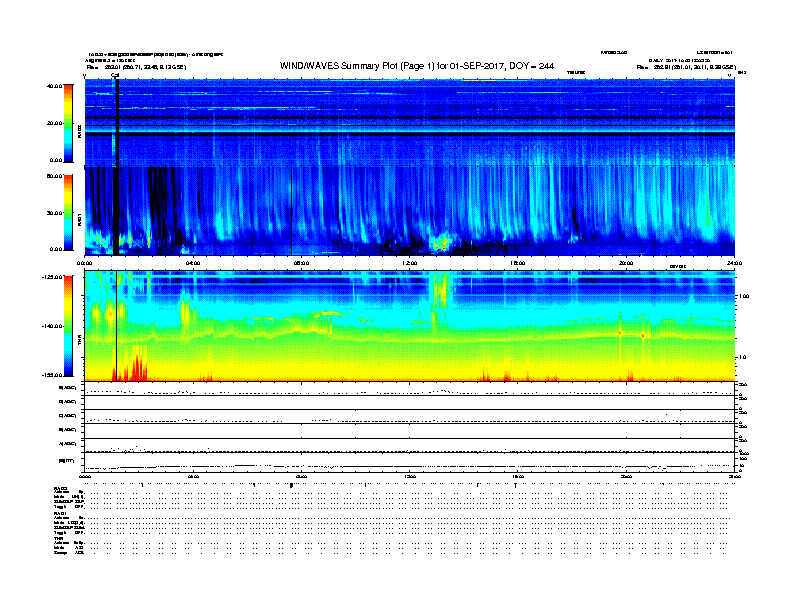Click the RAD2 heading in status table
Image resolution: width=792 pixels, height=612 pixels.
(60, 489)
